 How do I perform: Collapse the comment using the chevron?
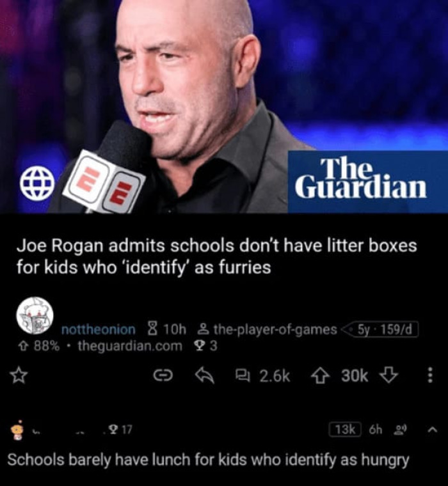(x=432, y=430)
